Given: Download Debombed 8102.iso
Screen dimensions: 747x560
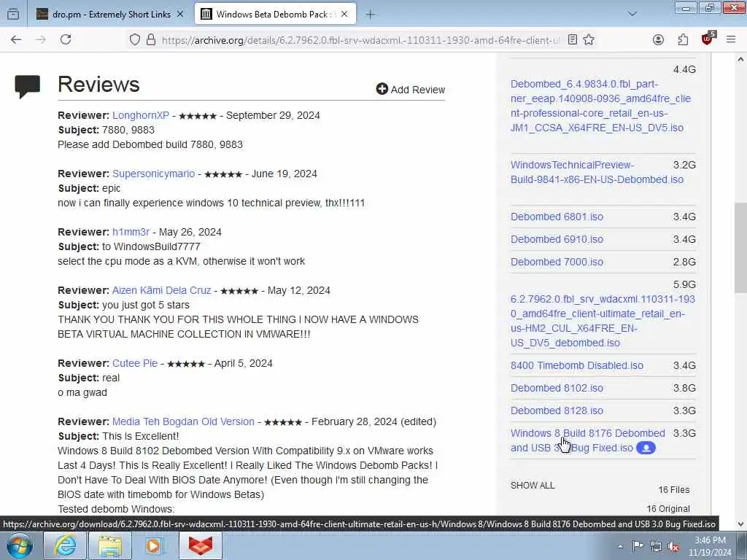Looking at the screenshot, I should [557, 388].
